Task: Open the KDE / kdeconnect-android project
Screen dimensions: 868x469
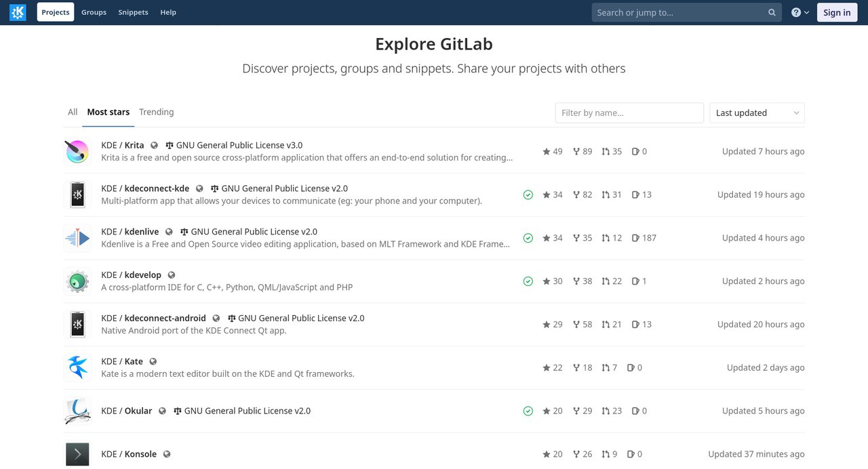Action: 153,318
